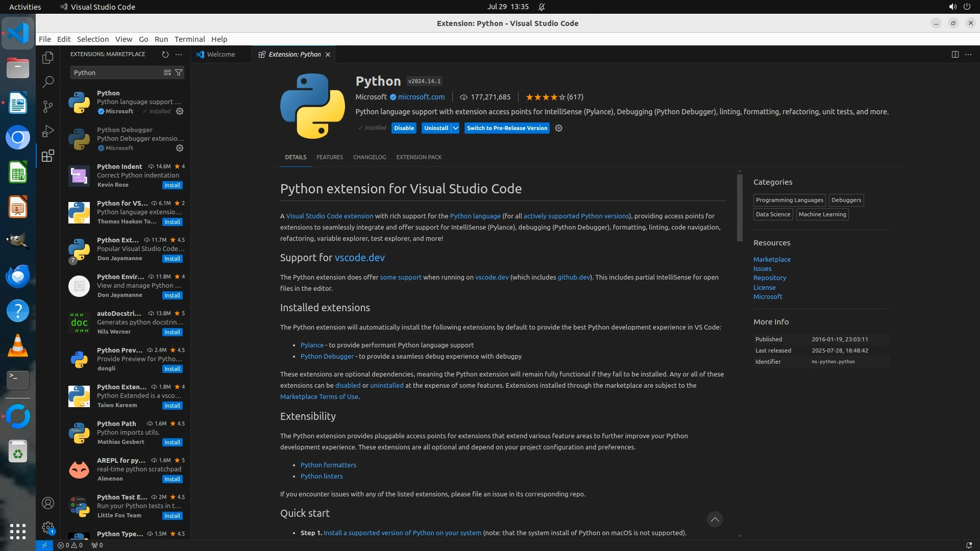
Task: Install the Python Indent extension
Action: 173,185
